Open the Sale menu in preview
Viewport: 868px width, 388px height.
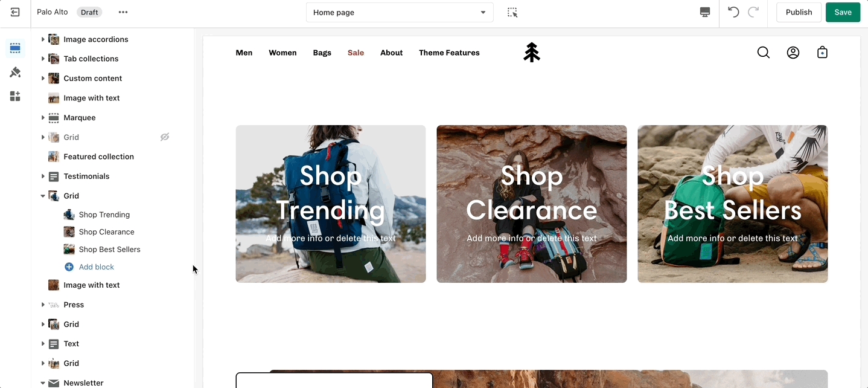click(356, 53)
